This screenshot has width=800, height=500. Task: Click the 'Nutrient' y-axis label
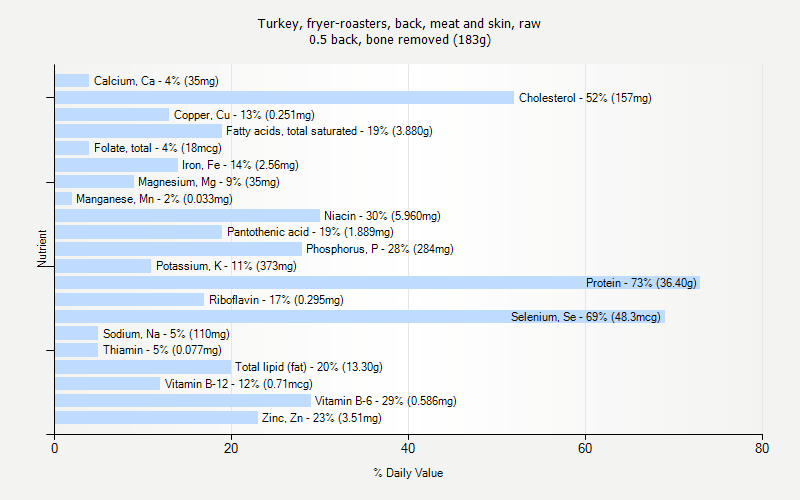[x=43, y=249]
